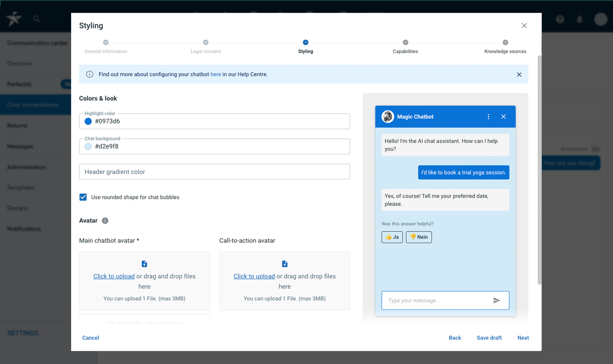This screenshot has height=364, width=613.
Task: Open notifications bell in background header
Action: pyautogui.click(x=580, y=19)
